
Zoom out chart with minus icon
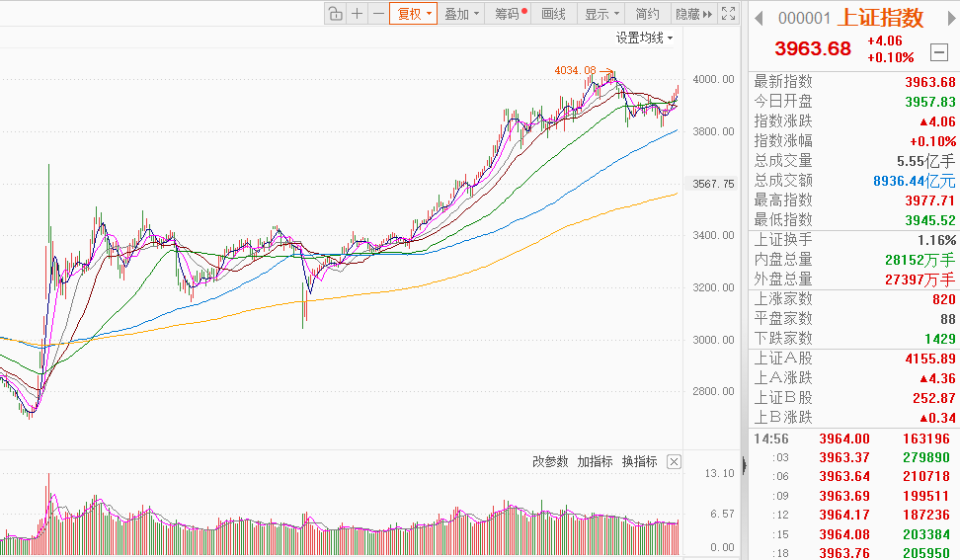click(x=378, y=14)
